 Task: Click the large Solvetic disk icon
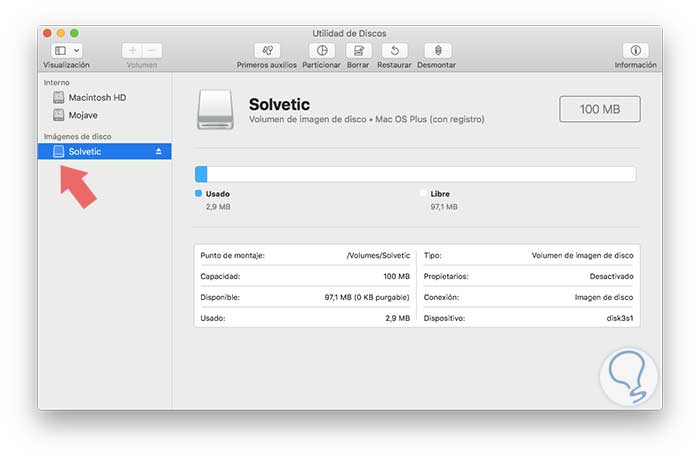[216, 109]
